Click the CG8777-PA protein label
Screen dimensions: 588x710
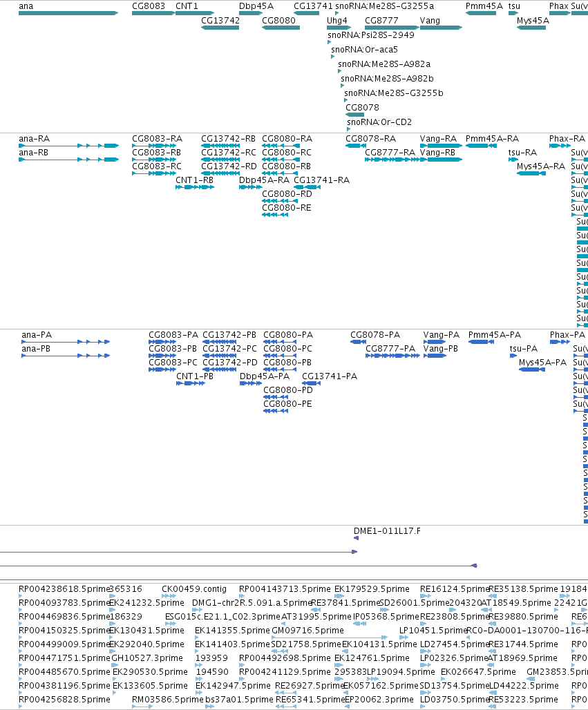coord(390,349)
